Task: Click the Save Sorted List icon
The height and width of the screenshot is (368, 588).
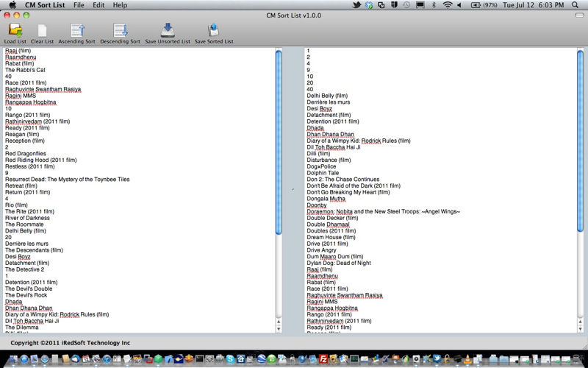Action: coord(213,30)
